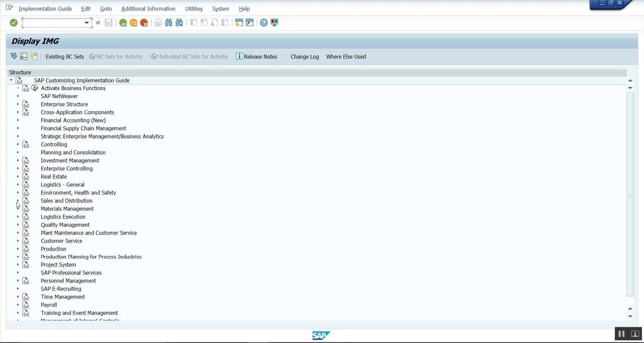Expand the SAP NetWeaver node

tap(18, 96)
